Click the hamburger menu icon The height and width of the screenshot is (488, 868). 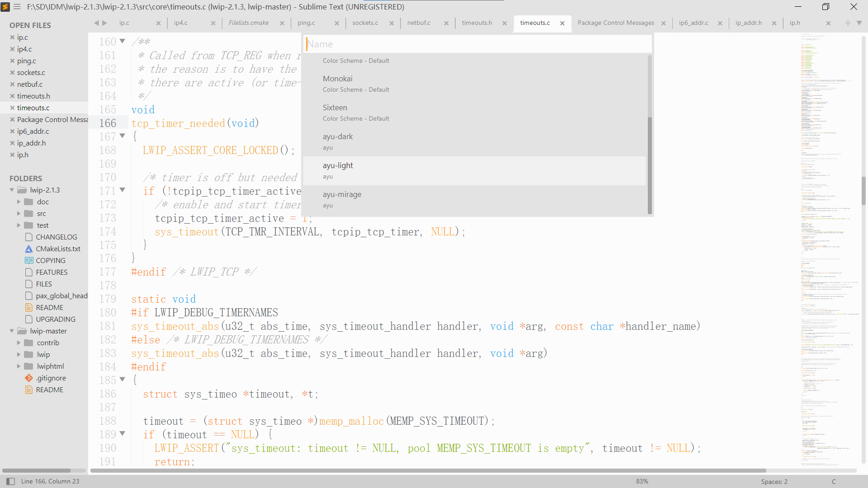17,7
